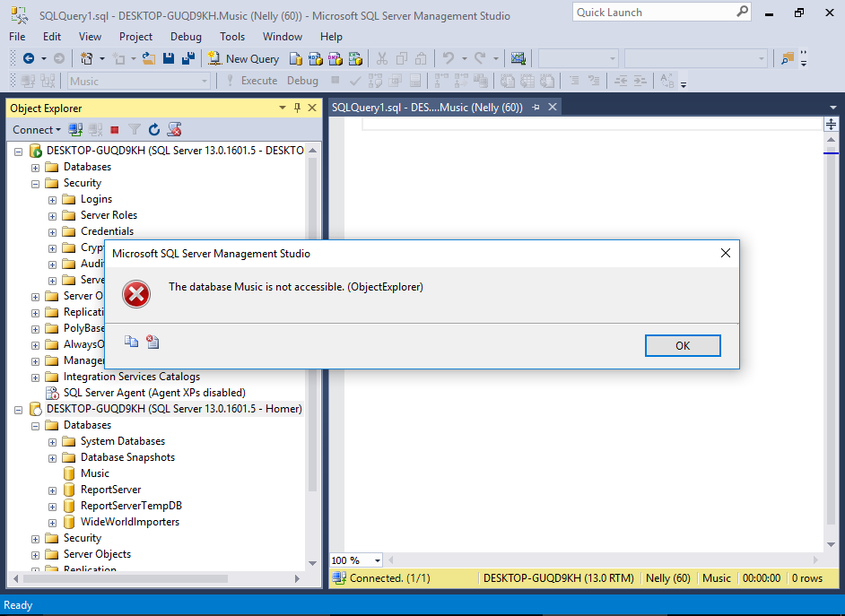Click the show error details icon
The width and height of the screenshot is (845, 616).
coord(152,342)
